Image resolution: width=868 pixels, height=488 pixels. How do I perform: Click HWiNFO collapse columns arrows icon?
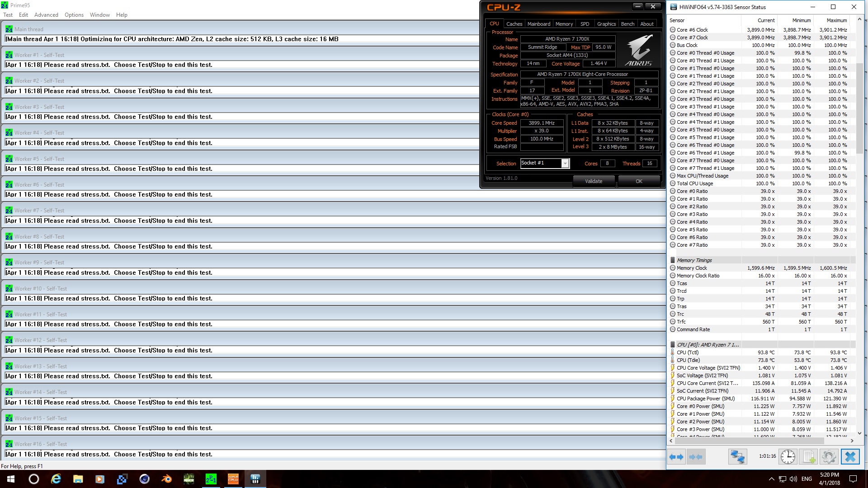point(696,457)
